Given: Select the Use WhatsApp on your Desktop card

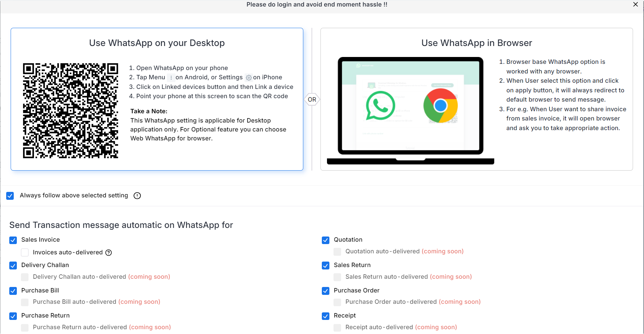Looking at the screenshot, I should [157, 99].
